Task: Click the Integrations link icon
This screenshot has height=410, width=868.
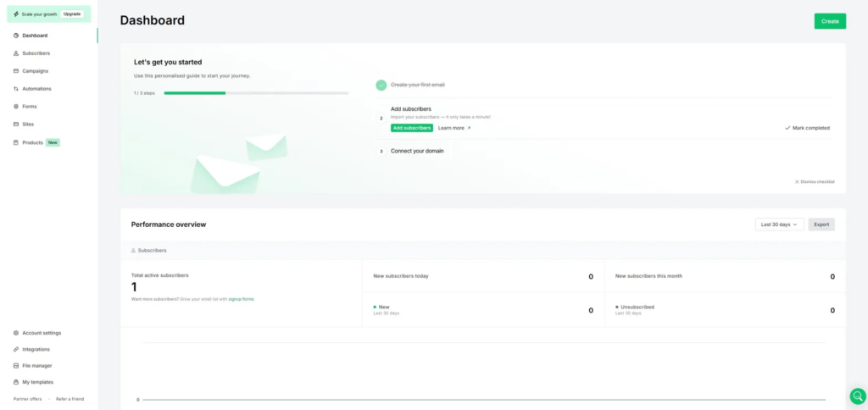Action: [16, 349]
